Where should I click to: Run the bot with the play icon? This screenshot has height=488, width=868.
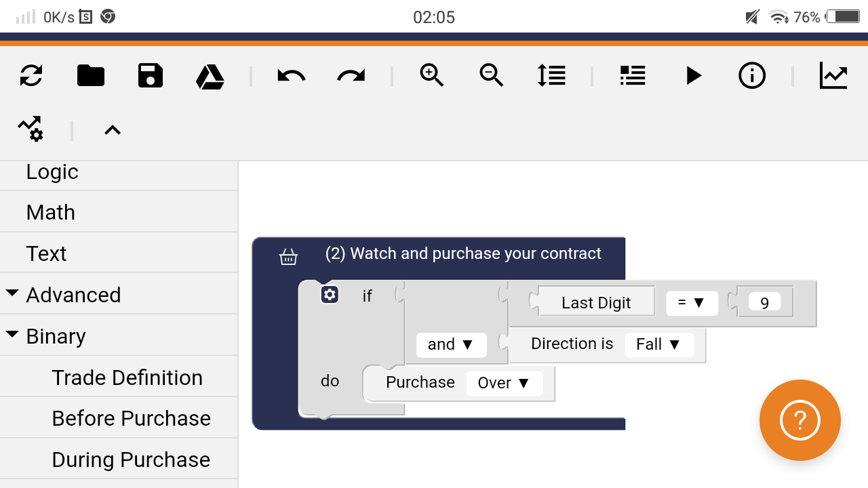(x=693, y=76)
